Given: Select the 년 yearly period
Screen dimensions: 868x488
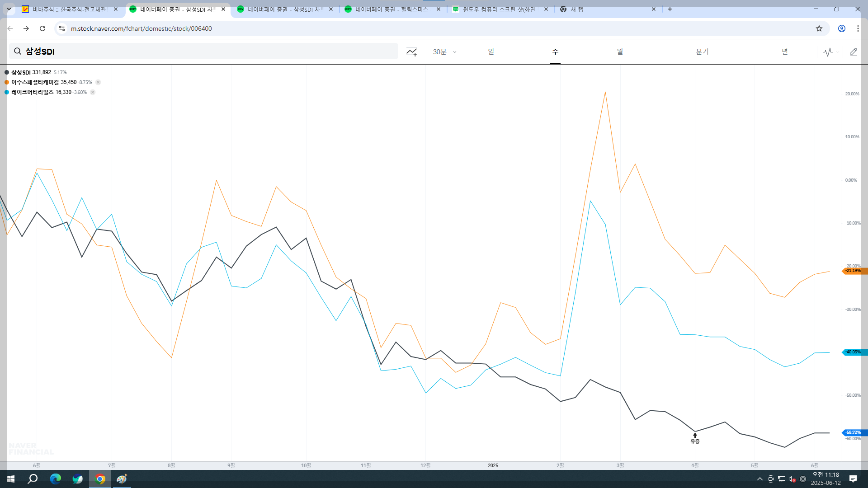Looking at the screenshot, I should (x=785, y=52).
